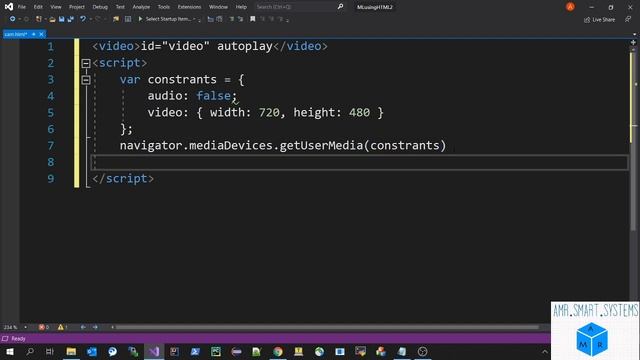Click the Ready status bar text
Image resolution: width=640 pixels, height=360 pixels.
coord(18,339)
